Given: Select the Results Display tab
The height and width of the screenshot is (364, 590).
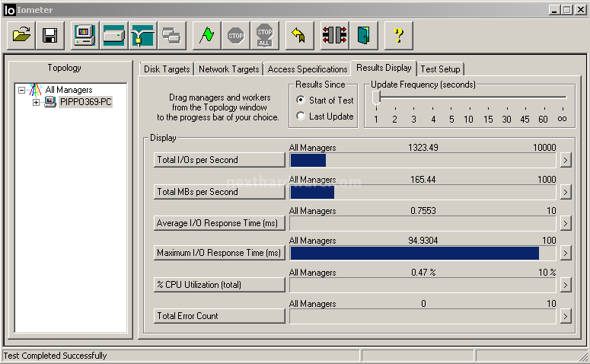Looking at the screenshot, I should (x=384, y=68).
